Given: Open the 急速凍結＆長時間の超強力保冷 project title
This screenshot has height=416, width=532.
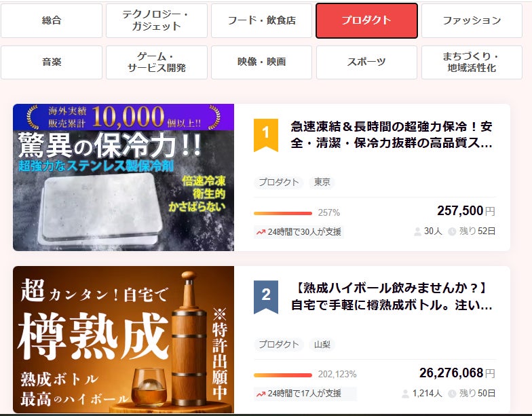Looking at the screenshot, I should [x=392, y=134].
